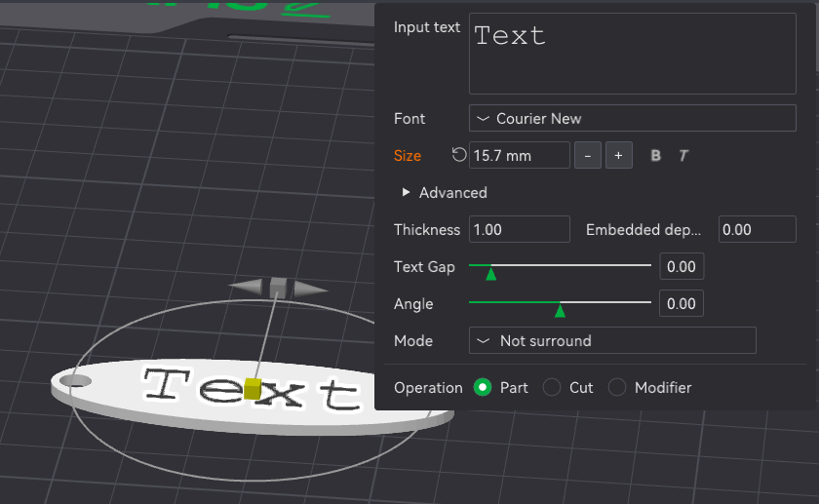Expand the Advanced section
819x504 pixels.
click(445, 193)
